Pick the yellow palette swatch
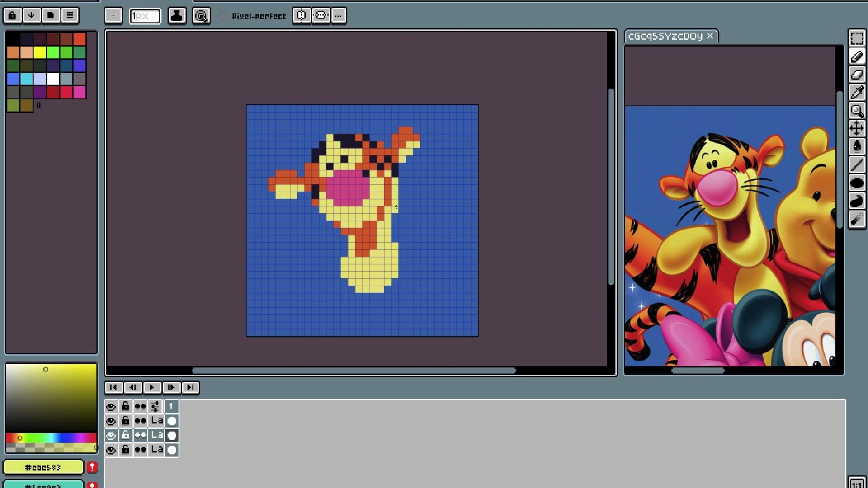The width and height of the screenshot is (868, 488). click(x=40, y=52)
